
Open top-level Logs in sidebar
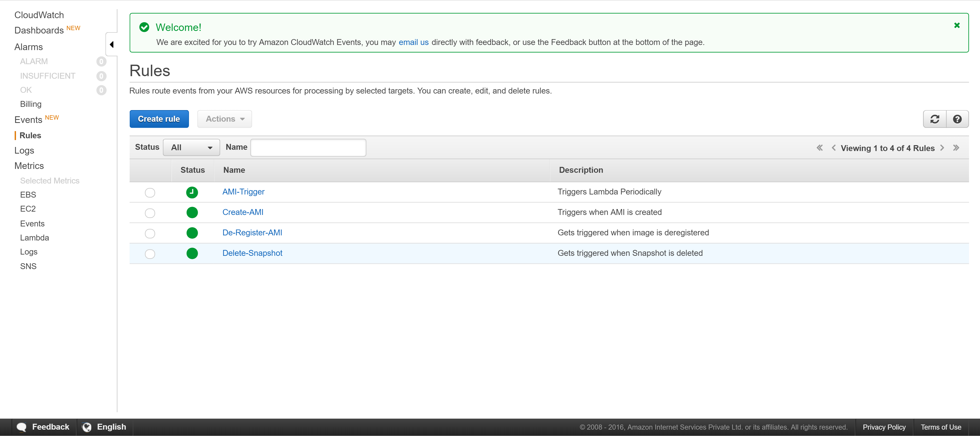24,151
